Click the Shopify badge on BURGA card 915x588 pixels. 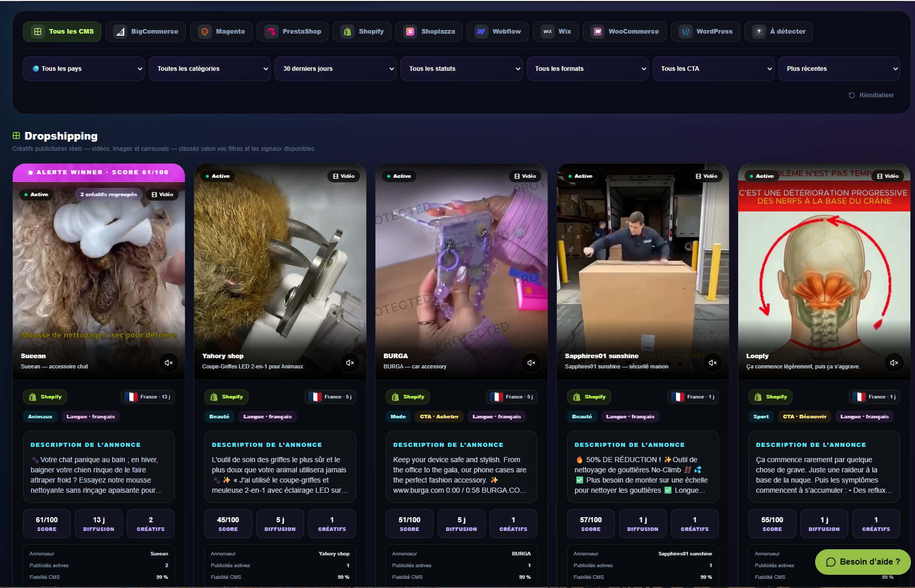click(x=408, y=397)
